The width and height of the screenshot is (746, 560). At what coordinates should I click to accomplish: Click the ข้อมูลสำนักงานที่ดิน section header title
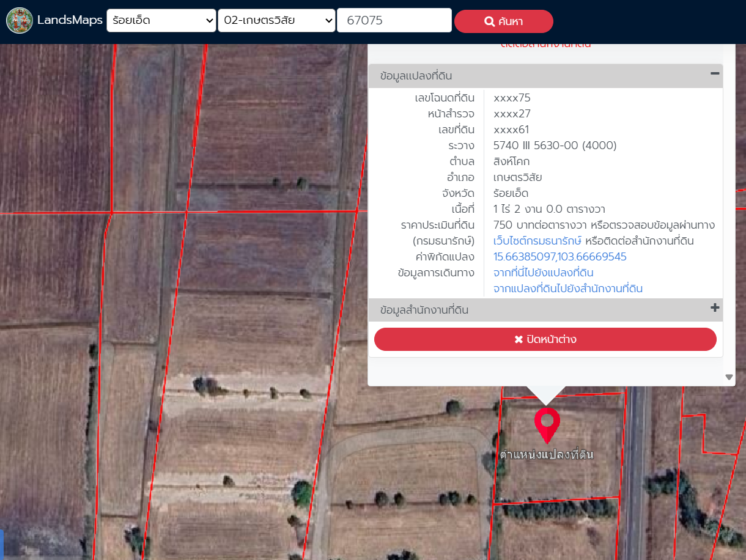click(x=424, y=310)
